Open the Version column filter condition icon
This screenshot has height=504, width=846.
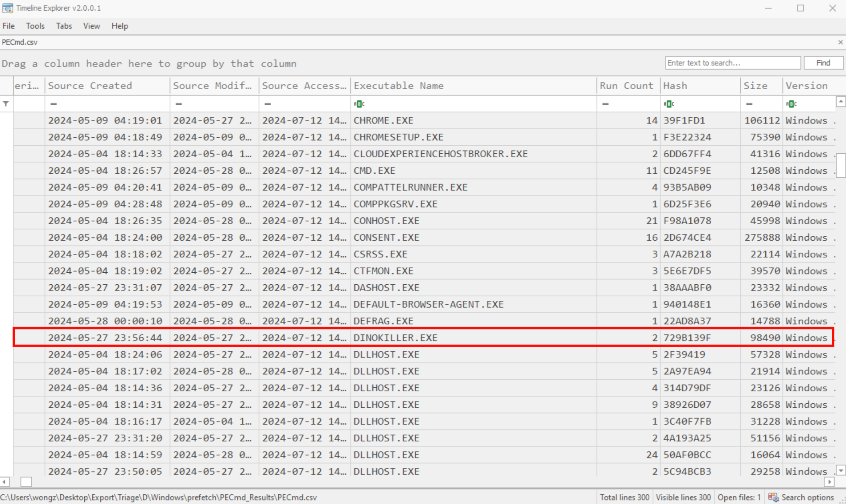[x=791, y=104]
